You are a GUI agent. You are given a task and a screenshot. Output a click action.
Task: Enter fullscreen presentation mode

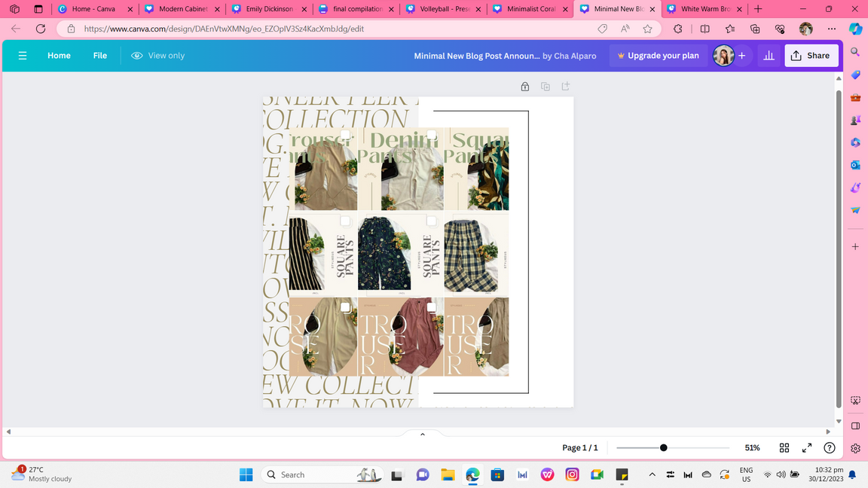coord(807,447)
